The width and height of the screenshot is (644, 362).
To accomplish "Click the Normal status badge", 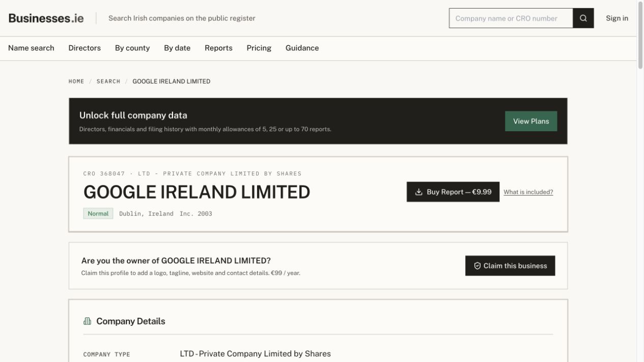I will [98, 214].
